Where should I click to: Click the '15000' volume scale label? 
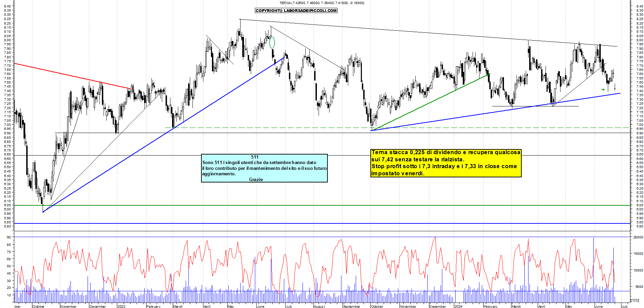(x=638, y=254)
